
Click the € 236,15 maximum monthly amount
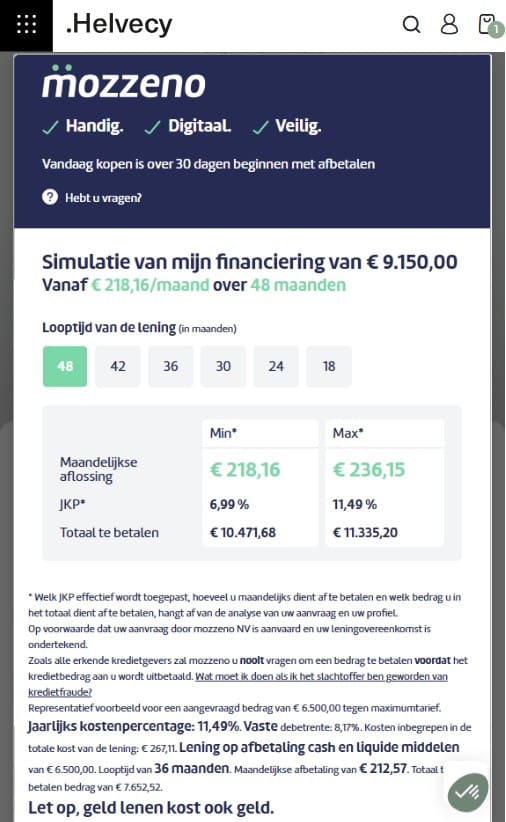click(369, 469)
